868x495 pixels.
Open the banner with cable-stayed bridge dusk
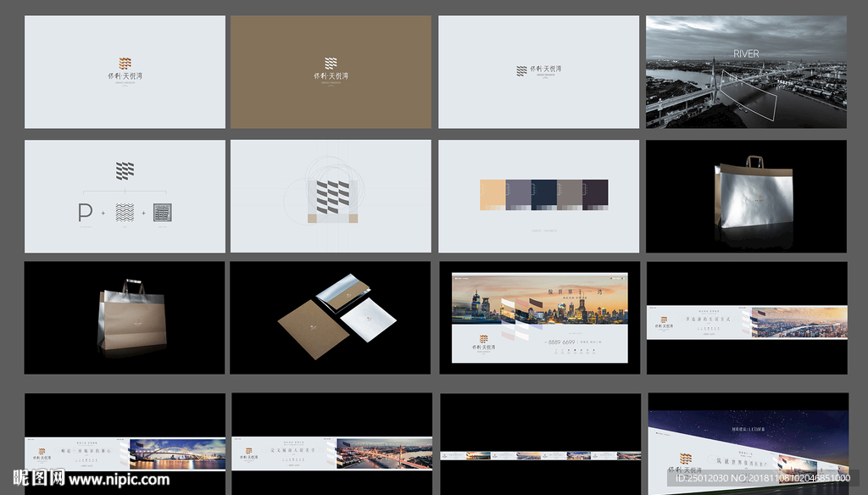331,443
